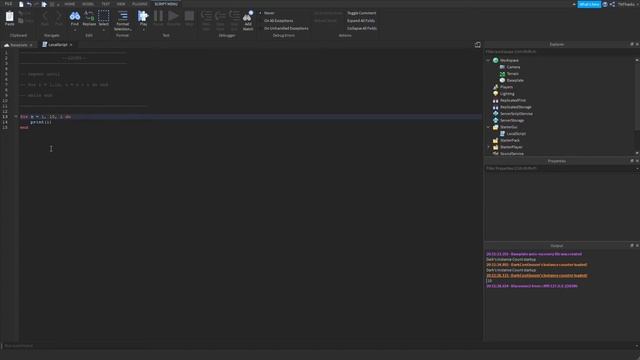640x360 pixels.
Task: Click Collapse All Folds action
Action: [362, 29]
